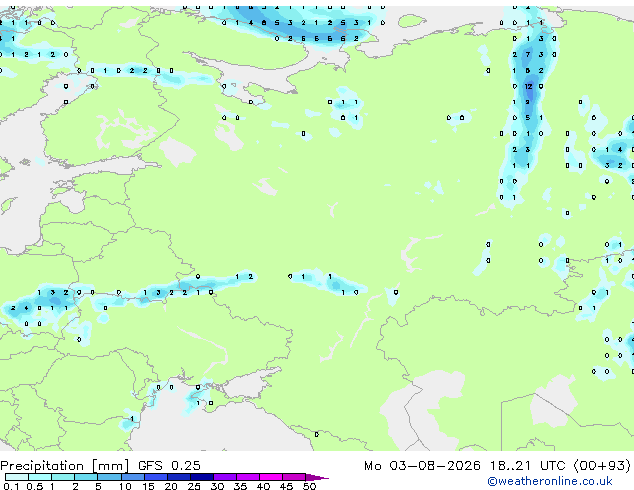This screenshot has height=490, width=634.
Task: Select the 5–10 mm legend color box
Action: coord(110,477)
